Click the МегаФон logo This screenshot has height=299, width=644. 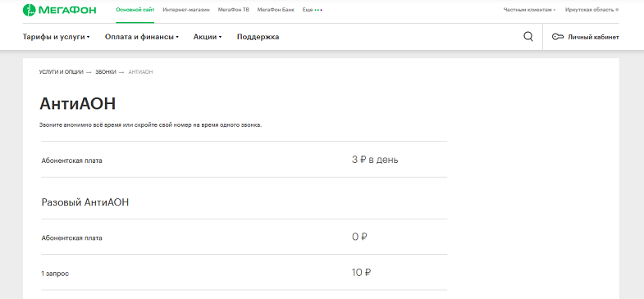[59, 10]
